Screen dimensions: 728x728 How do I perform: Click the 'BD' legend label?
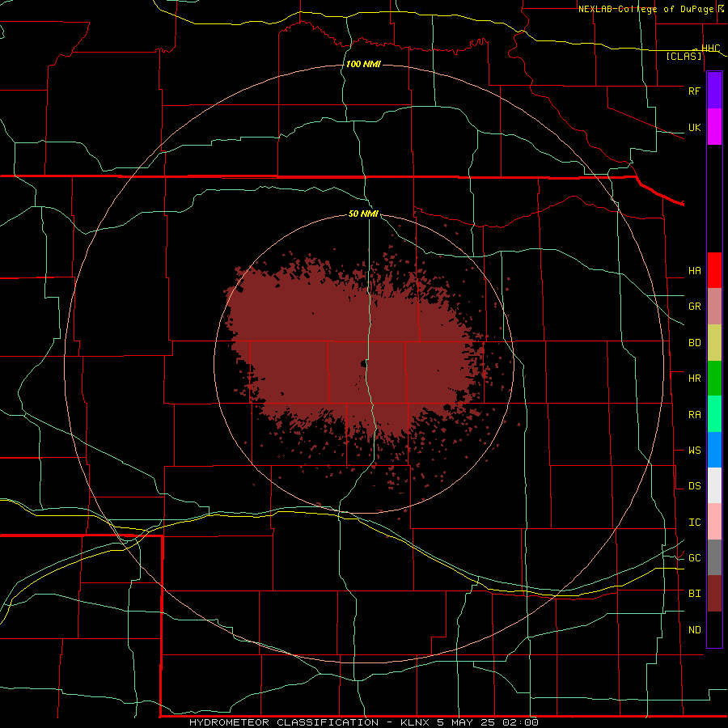[694, 343]
